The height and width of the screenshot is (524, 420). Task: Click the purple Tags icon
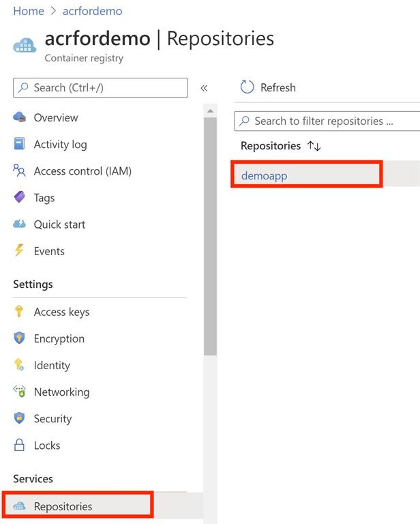[x=19, y=197]
